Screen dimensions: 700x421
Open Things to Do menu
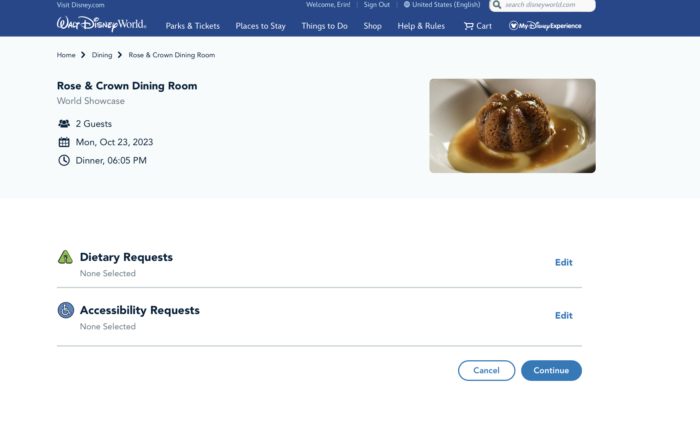point(324,26)
